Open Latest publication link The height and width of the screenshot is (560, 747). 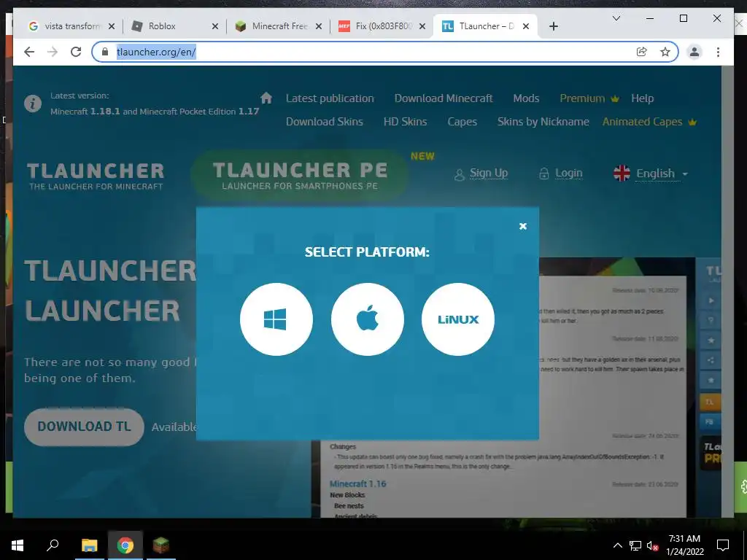pyautogui.click(x=330, y=98)
